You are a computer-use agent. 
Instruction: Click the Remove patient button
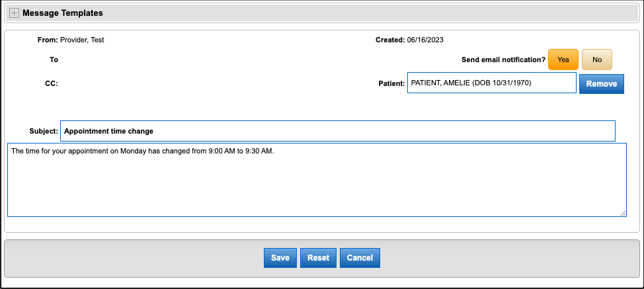pos(601,84)
